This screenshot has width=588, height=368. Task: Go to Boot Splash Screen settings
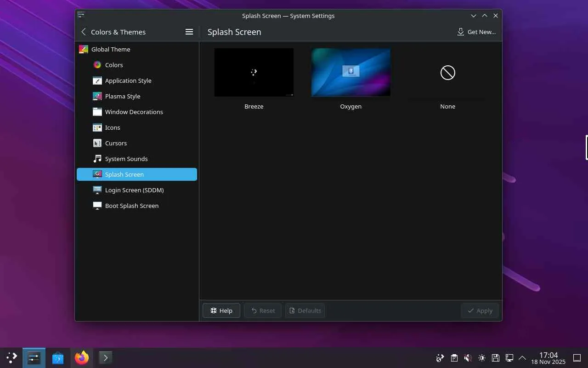(x=137, y=206)
